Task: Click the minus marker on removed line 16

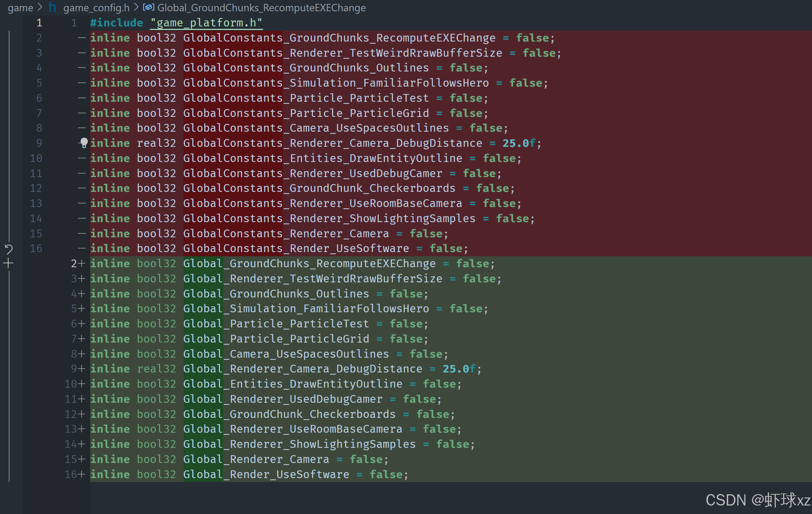Action: (82, 248)
